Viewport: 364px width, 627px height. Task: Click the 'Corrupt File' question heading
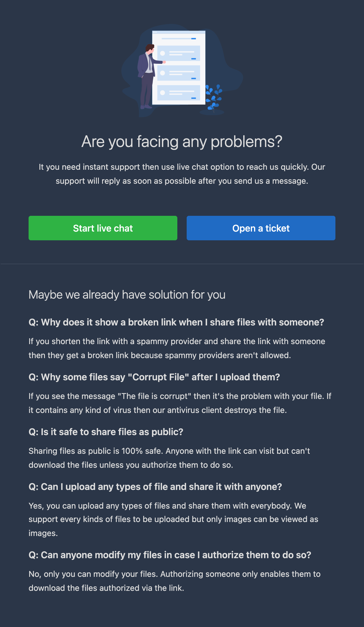pyautogui.click(x=154, y=377)
